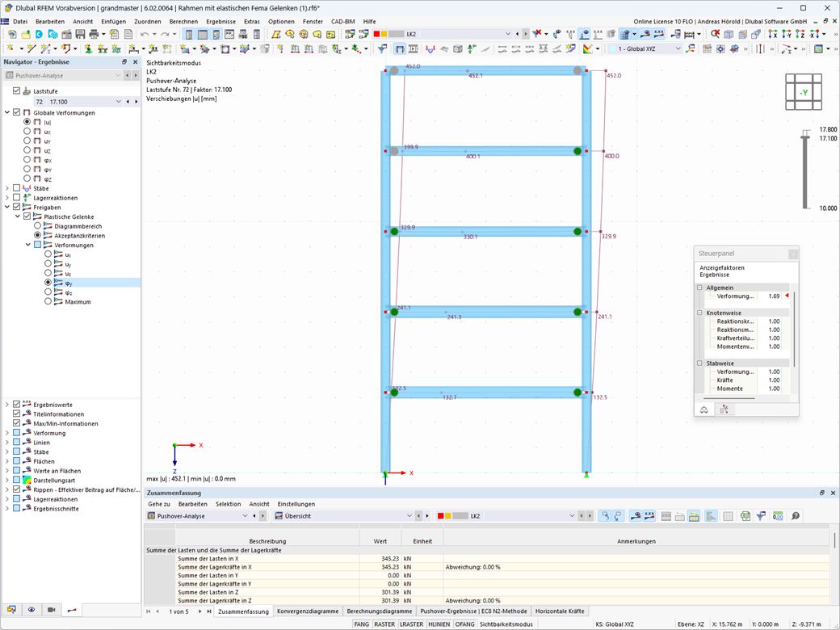Open Einstellungen in the summary panel

pyautogui.click(x=296, y=504)
